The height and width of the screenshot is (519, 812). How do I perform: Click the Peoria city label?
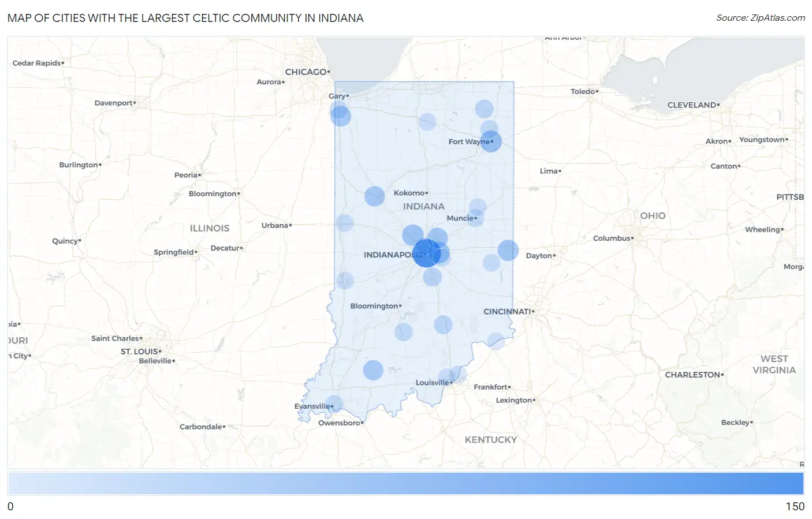tap(186, 175)
